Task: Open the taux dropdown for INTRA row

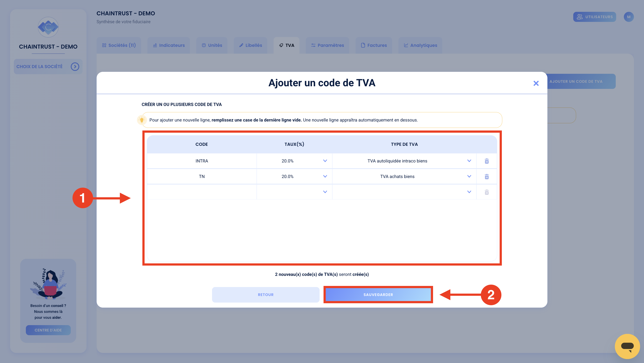Action: pos(325,161)
